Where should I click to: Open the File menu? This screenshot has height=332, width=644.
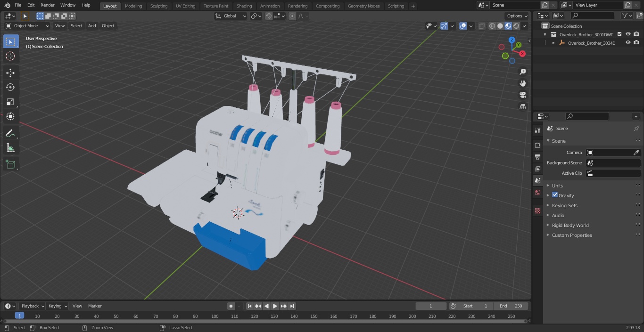(x=18, y=5)
